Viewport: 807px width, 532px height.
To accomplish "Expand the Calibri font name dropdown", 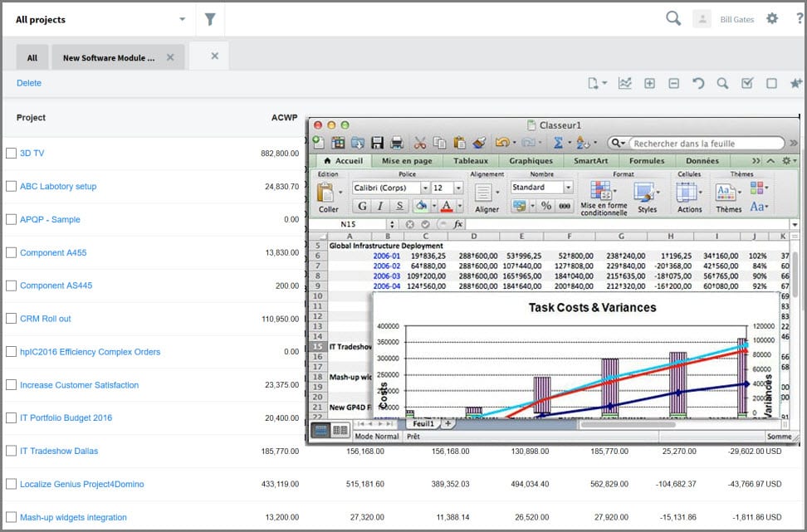I will click(x=425, y=188).
